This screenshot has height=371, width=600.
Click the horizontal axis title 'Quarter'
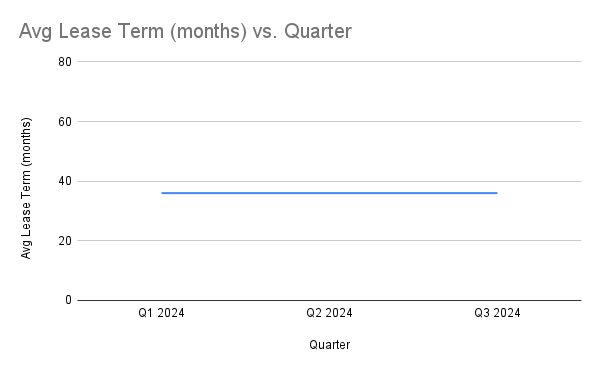click(x=329, y=345)
